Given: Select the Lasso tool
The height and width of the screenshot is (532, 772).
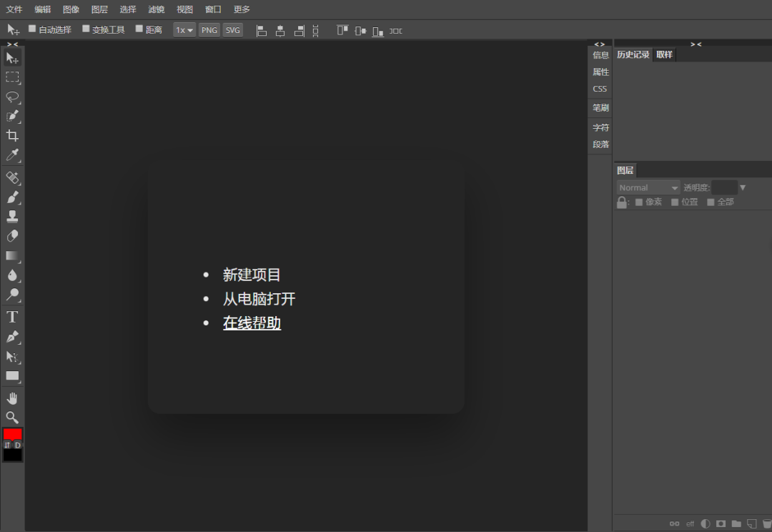Looking at the screenshot, I should point(12,97).
